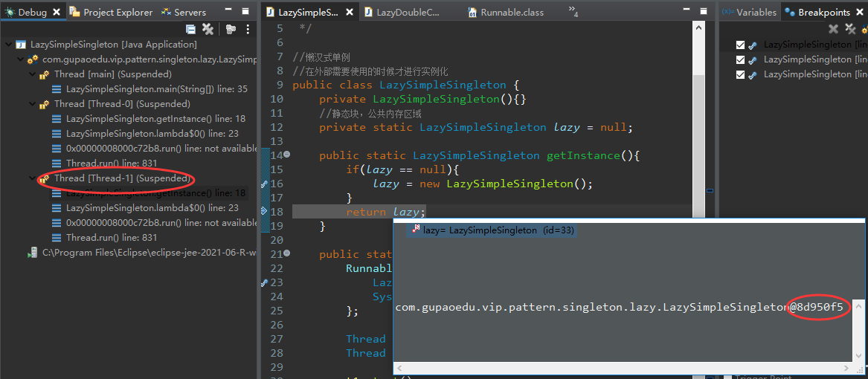868x379 pixels.
Task: Click the terminal icon beside C:\Program Files\Eclipse
Action: pyautogui.click(x=33, y=253)
